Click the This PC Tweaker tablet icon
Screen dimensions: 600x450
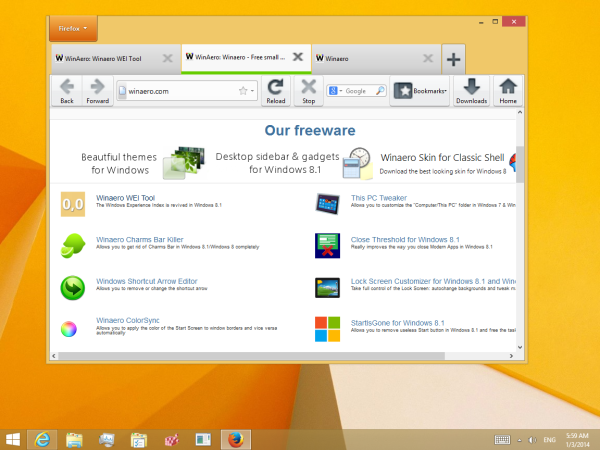coord(328,204)
